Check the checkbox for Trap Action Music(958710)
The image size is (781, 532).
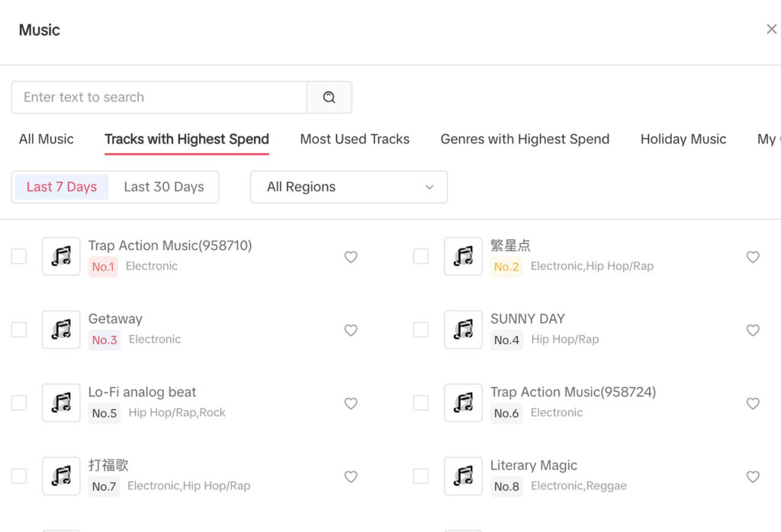[18, 257]
